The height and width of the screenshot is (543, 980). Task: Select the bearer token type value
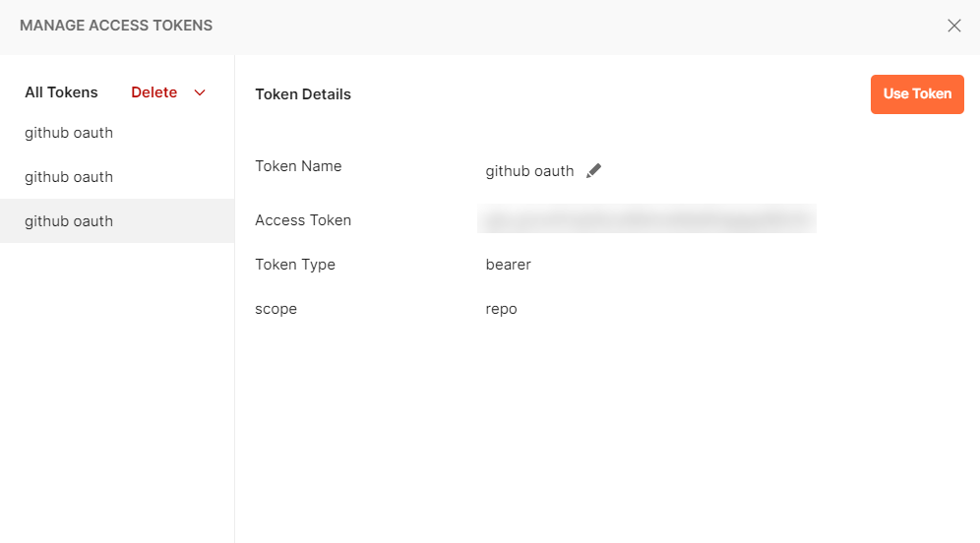point(509,265)
